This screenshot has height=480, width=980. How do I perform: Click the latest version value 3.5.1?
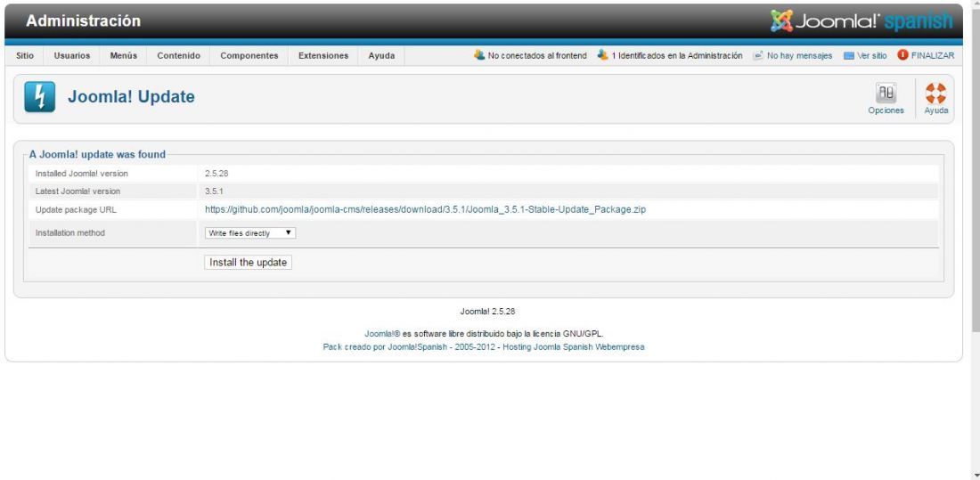[x=214, y=191]
